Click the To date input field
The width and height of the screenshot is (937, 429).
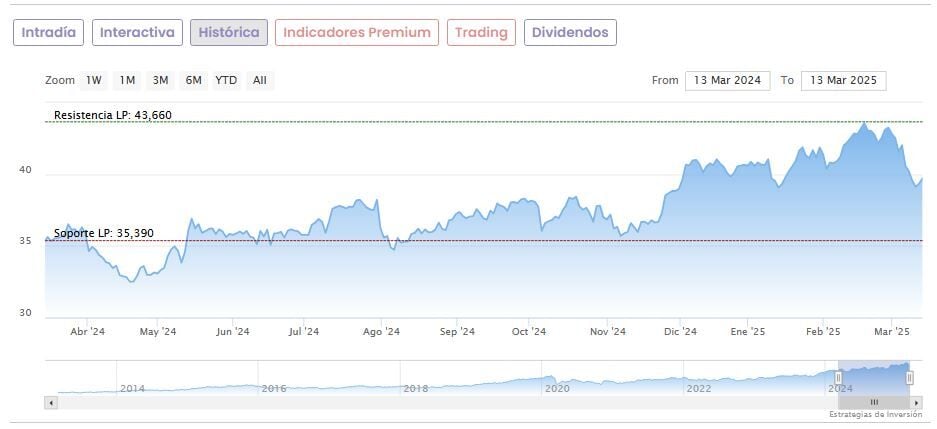844,80
